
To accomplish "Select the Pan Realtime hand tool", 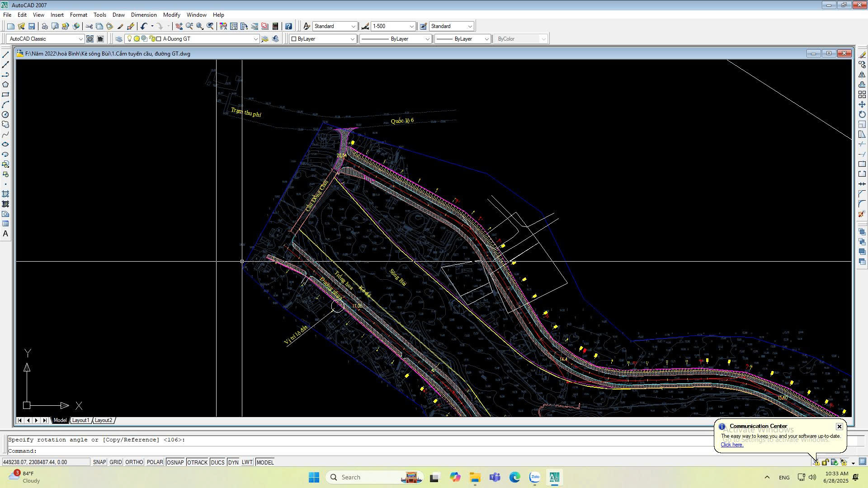I will coord(179,26).
